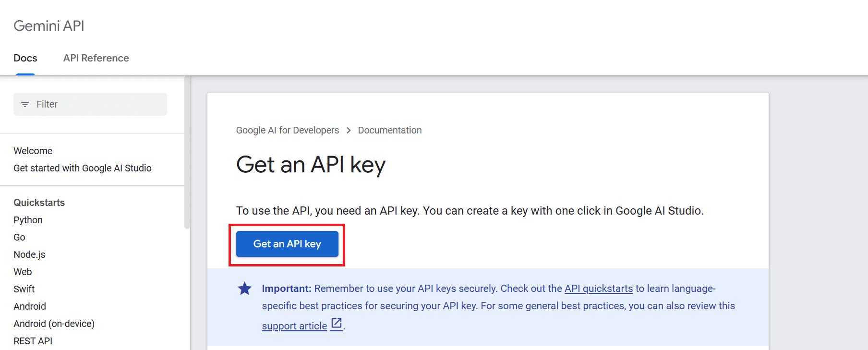
Task: Click the sidebar vertical scrollbar
Action: click(x=187, y=154)
